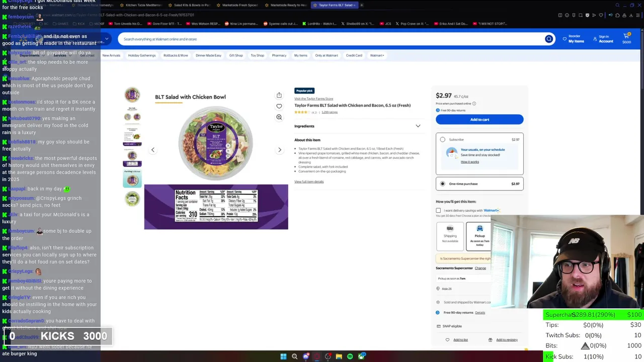Click Change link beside Sacramento Supercenter

(480, 268)
